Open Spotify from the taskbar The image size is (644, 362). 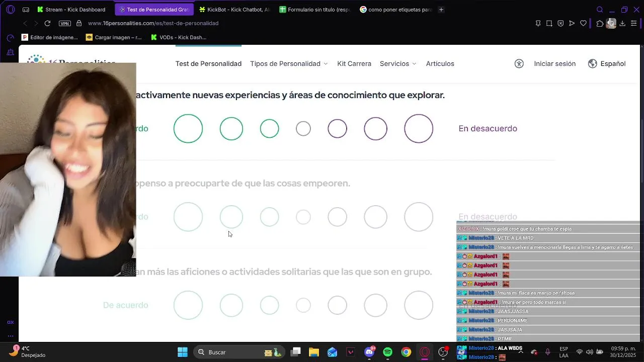pyautogui.click(x=388, y=352)
